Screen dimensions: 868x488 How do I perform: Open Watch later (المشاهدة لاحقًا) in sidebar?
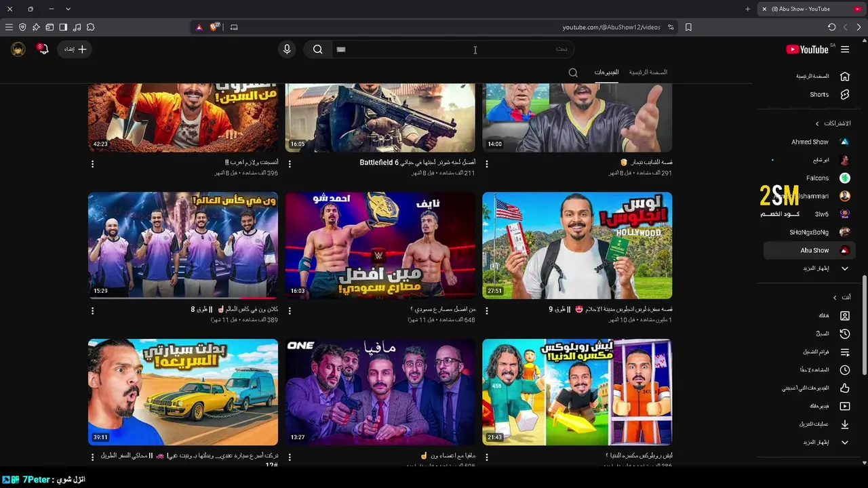coord(823,370)
